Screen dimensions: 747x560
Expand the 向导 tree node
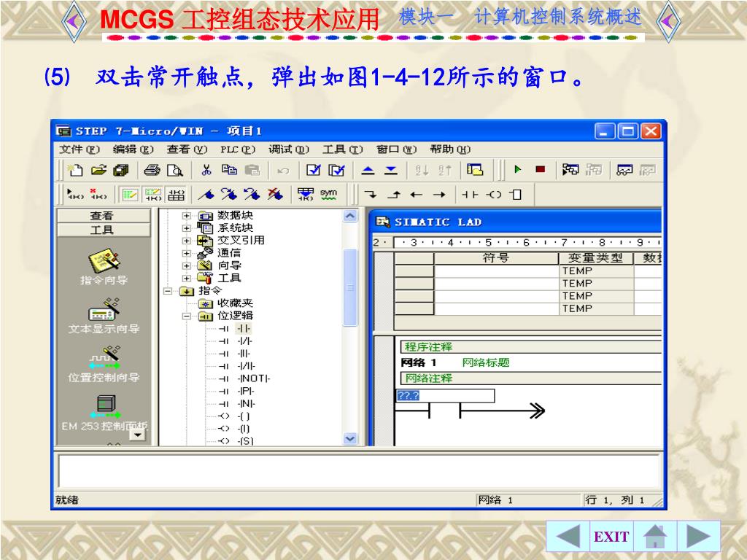(187, 265)
